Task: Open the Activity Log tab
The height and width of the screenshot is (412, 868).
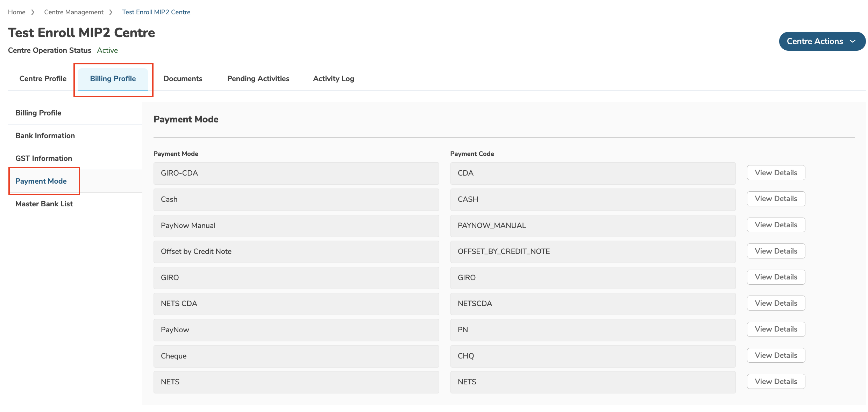Action: [x=333, y=79]
